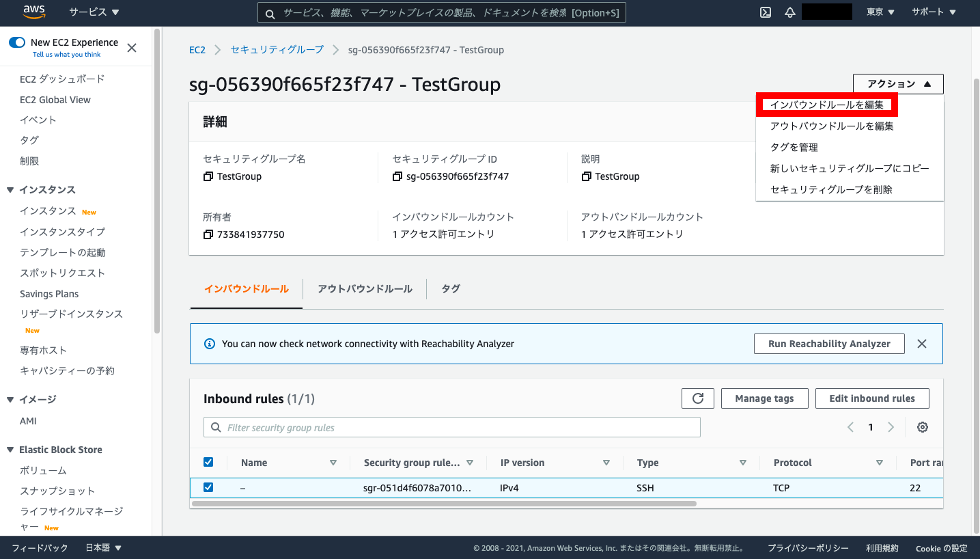
Task: Sort by the Type column
Action: pos(743,463)
